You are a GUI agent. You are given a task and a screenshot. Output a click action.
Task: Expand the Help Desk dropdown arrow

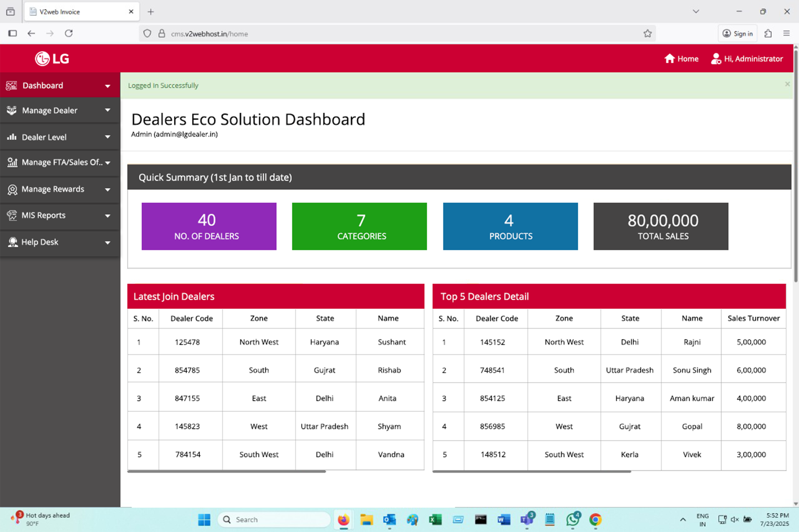pos(108,243)
